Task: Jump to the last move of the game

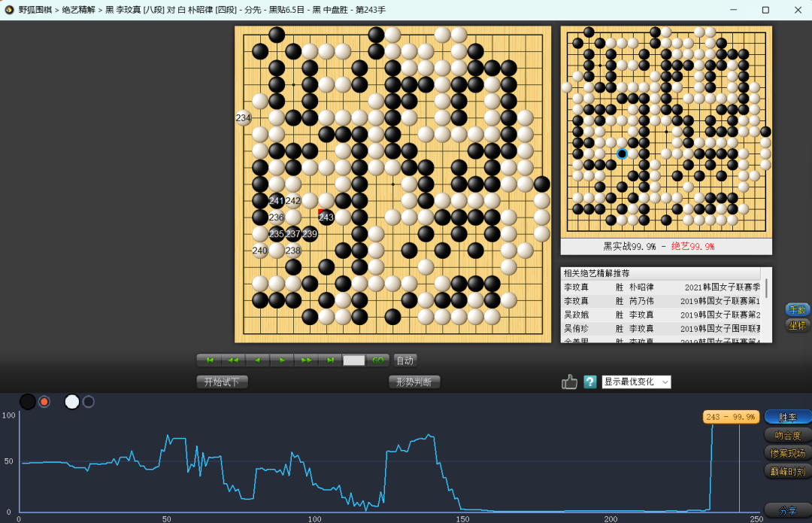Action: click(330, 360)
